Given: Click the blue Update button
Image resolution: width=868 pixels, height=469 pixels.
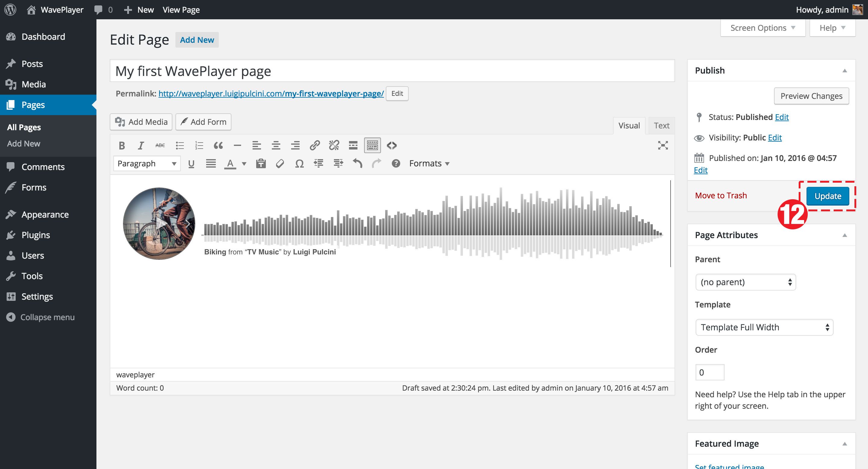Looking at the screenshot, I should point(827,196).
